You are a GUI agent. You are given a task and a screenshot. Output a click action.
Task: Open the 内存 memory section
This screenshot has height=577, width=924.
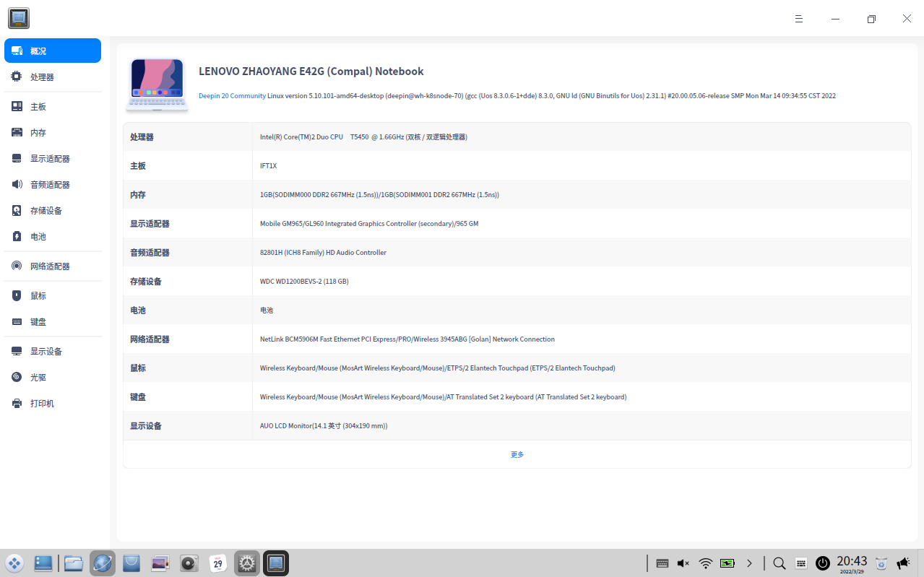click(53, 132)
